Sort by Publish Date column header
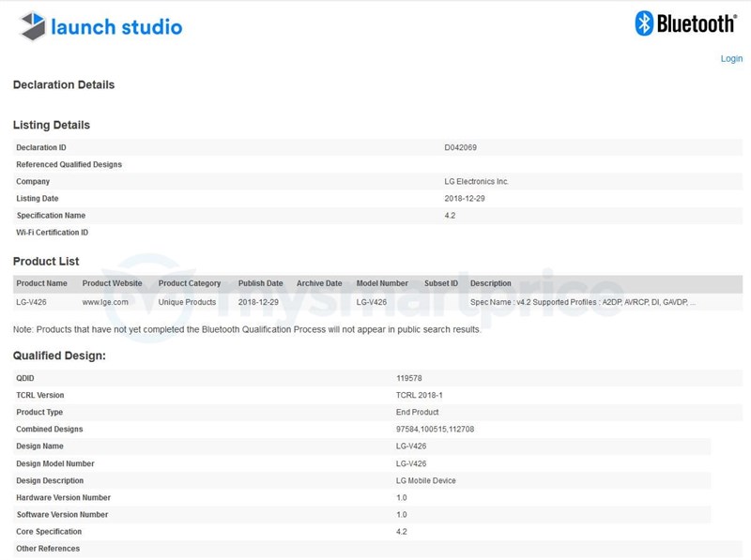This screenshot has width=751, height=560. 260,283
